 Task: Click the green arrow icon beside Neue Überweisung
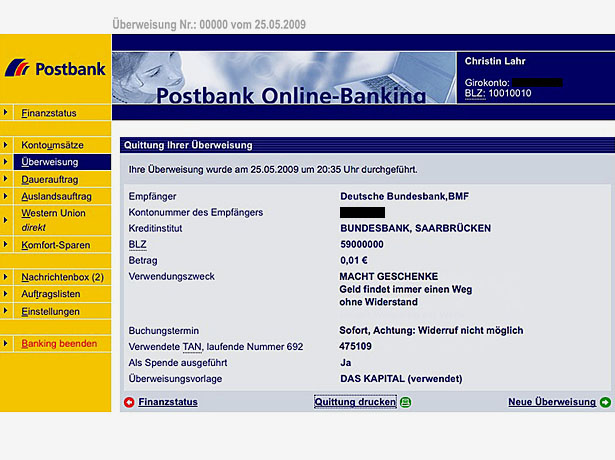(x=605, y=402)
